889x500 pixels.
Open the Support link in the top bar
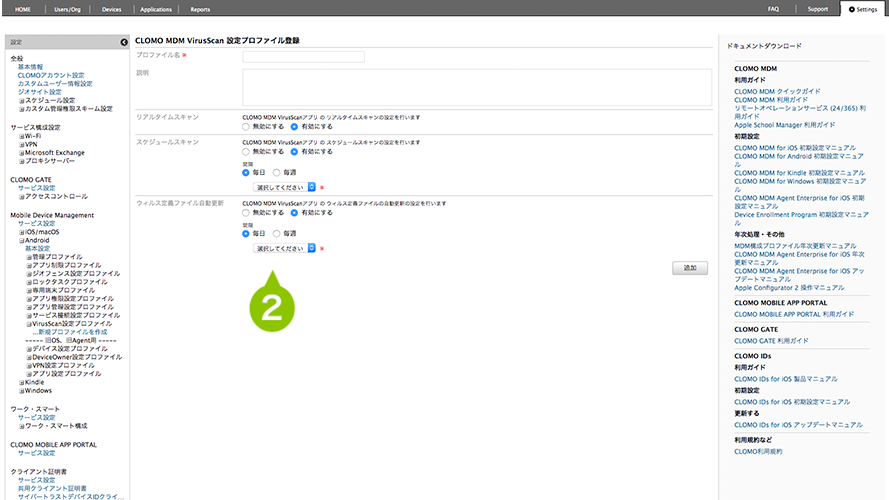coord(818,9)
